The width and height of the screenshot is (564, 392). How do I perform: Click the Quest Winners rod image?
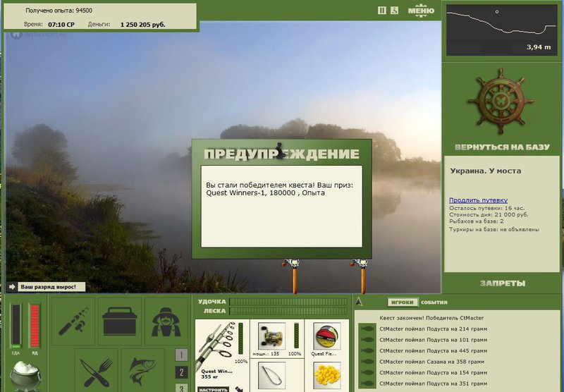(216, 345)
